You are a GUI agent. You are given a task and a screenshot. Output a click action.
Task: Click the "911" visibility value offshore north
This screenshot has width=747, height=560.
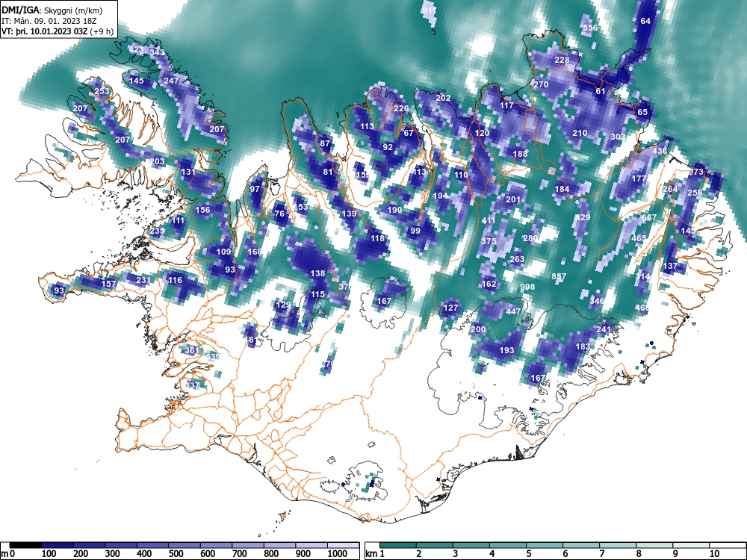(430, 10)
